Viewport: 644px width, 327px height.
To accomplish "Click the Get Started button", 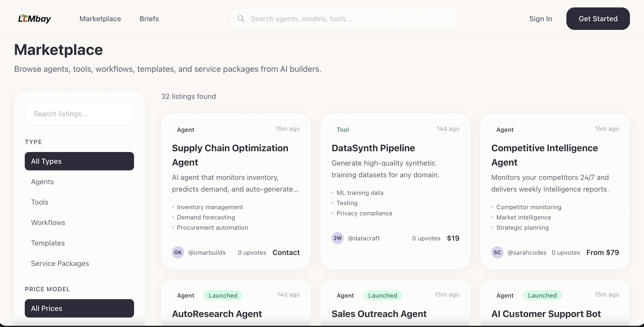I will pos(598,19).
